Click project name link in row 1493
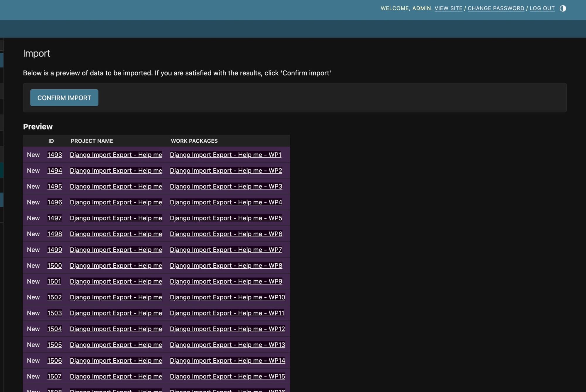Image resolution: width=586 pixels, height=392 pixels. pos(116,155)
